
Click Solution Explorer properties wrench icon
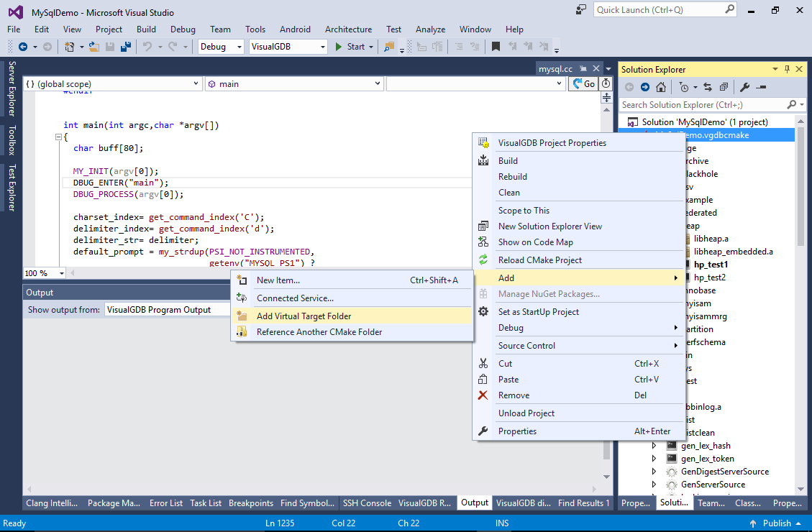744,88
